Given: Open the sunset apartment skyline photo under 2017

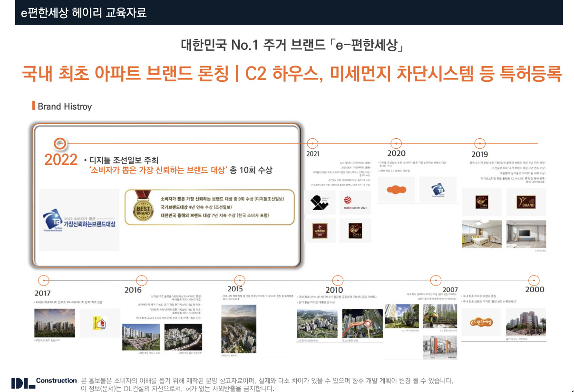Looking at the screenshot, I should coord(55,323).
